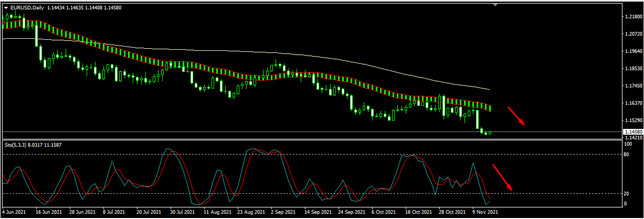
Task: Click the 28 Oct 2021 date label
Action: tap(452, 213)
